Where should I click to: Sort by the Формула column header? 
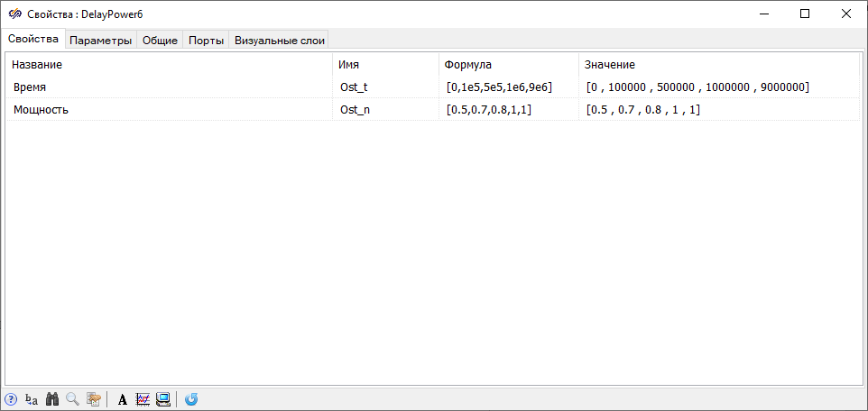[x=467, y=65]
